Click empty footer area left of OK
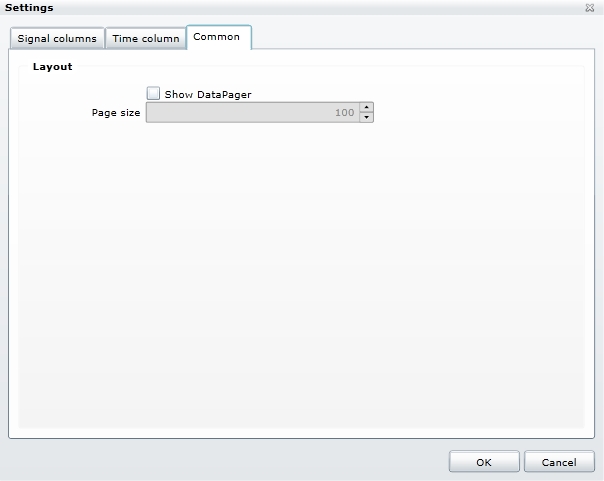Image resolution: width=604 pixels, height=481 pixels. 220,462
